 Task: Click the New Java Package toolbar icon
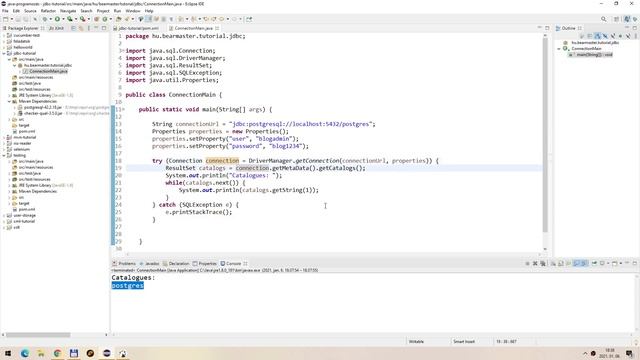pos(96,19)
